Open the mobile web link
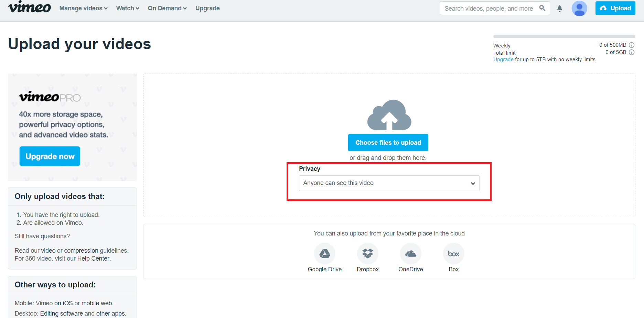The image size is (644, 318). click(97, 303)
